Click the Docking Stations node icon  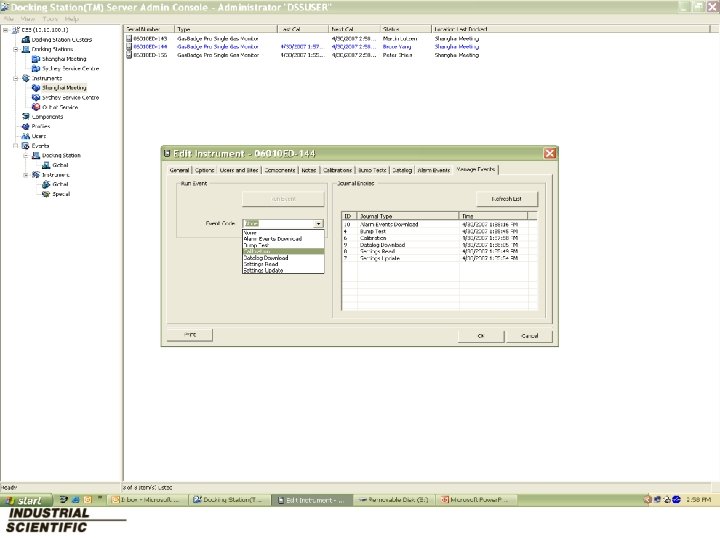click(x=26, y=49)
